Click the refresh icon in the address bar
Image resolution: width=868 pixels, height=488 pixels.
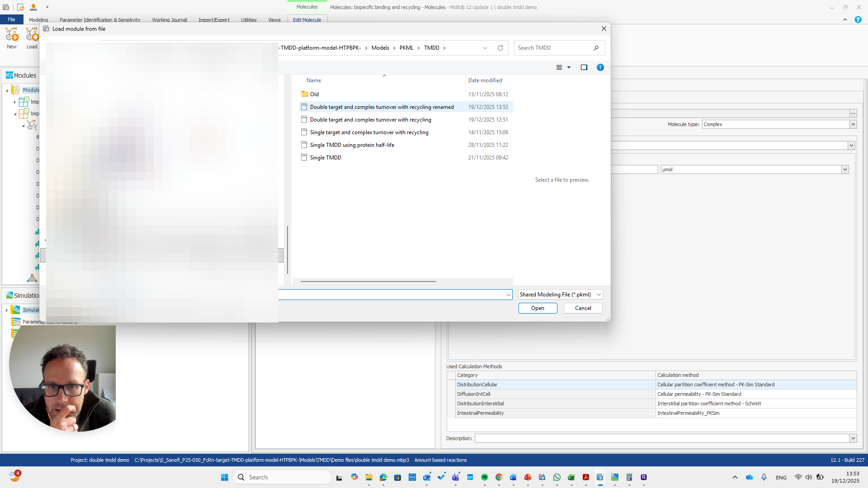coord(500,48)
